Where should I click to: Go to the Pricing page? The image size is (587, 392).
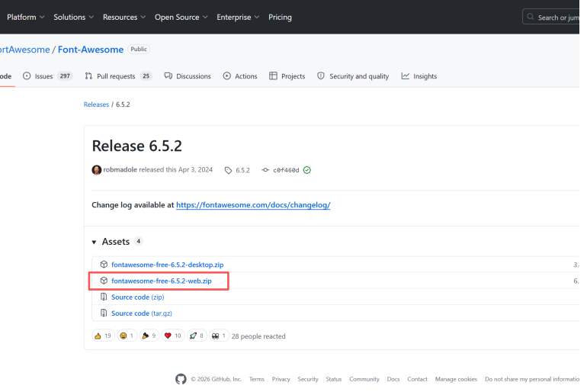(x=280, y=18)
